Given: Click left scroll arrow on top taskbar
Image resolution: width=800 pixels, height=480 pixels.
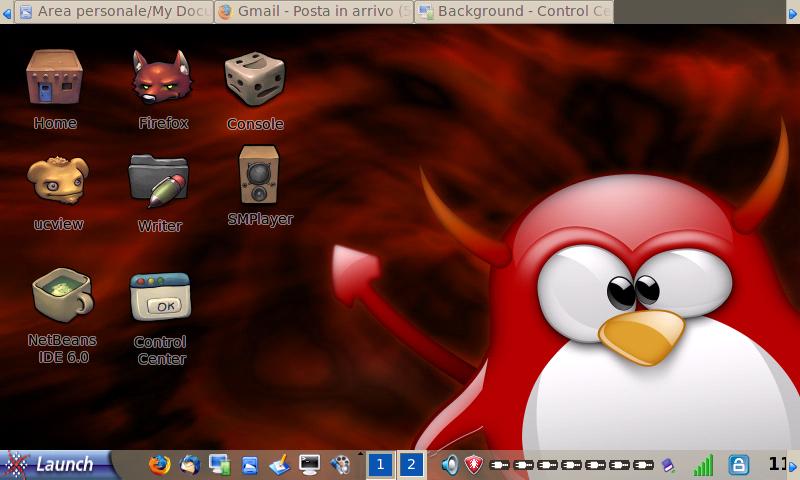Looking at the screenshot, I should pos(7,13).
